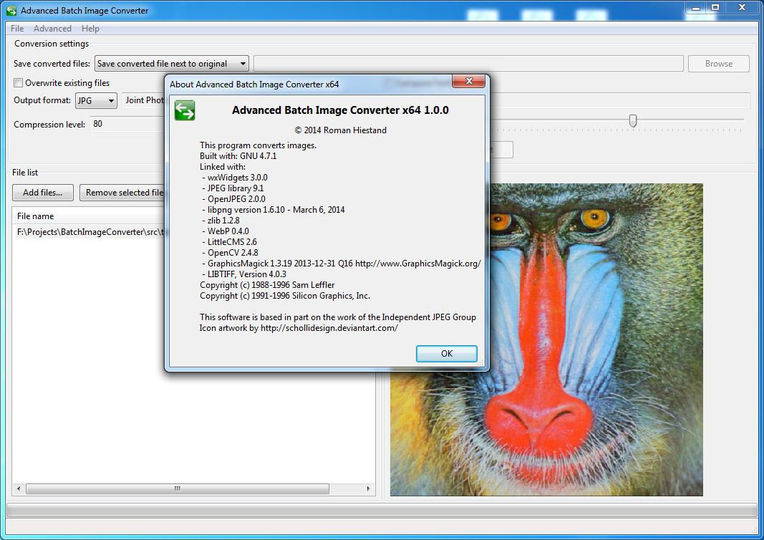
Task: Minimize the main converter window
Action: pyautogui.click(x=695, y=8)
